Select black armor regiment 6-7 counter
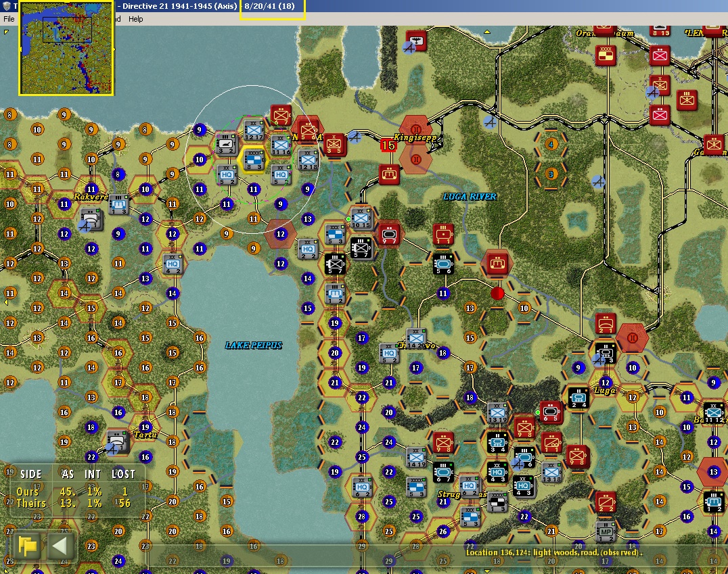 tap(443, 473)
